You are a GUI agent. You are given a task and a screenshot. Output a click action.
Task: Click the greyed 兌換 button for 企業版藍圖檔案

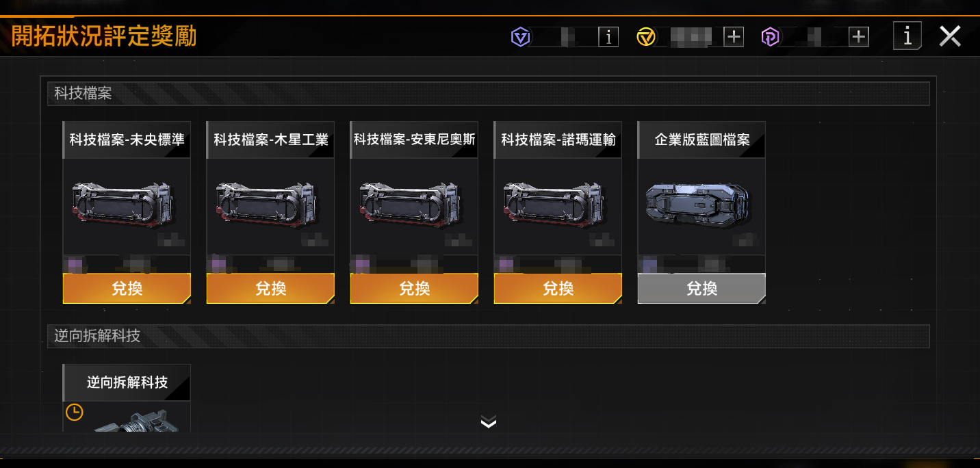[x=701, y=289]
